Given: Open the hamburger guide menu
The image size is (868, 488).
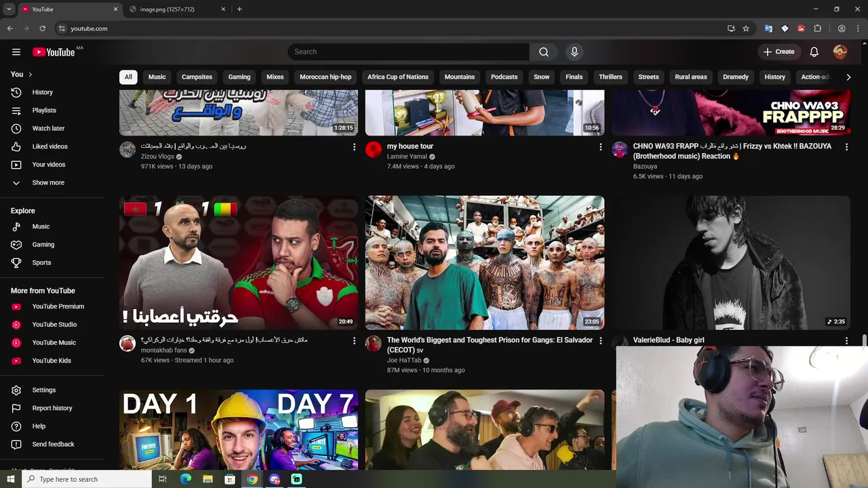Looking at the screenshot, I should [x=16, y=52].
